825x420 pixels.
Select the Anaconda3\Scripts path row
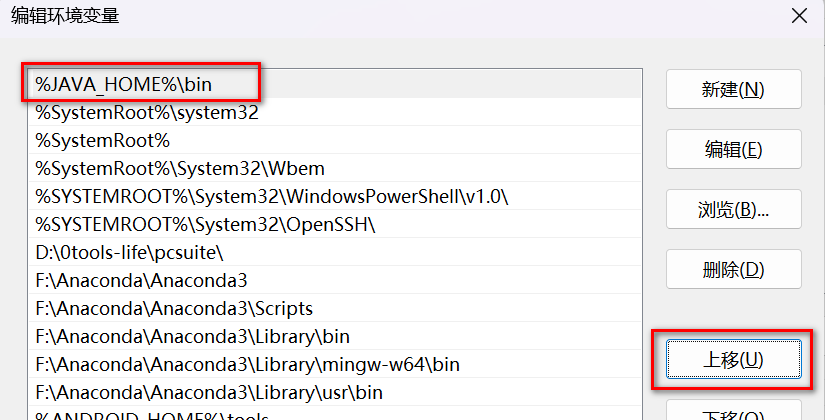pos(335,308)
